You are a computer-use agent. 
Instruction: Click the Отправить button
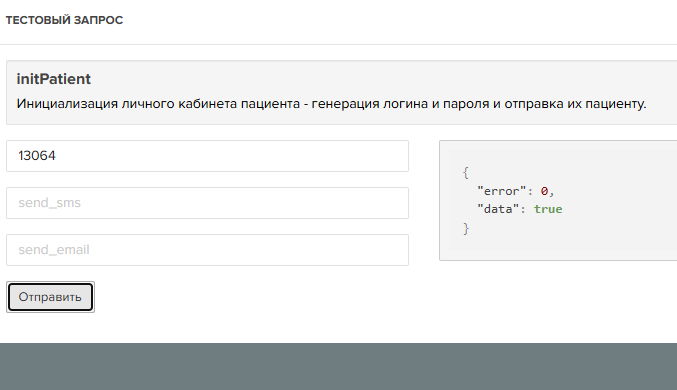[50, 297]
